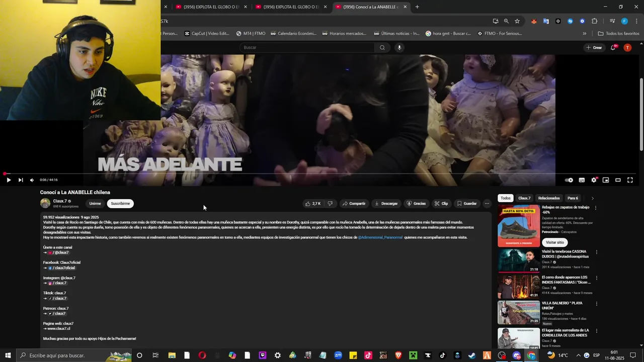Open the MT4 | FTMO bookmark
This screenshot has height=362, width=644.
tap(251, 34)
